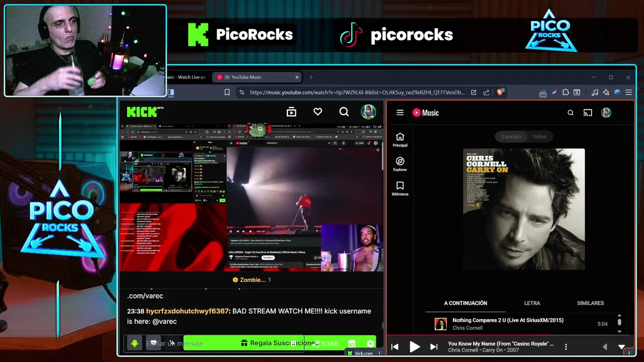Close the YouTube Music browser tab
Image resolution: width=644 pixels, height=362 pixels.
tap(297, 77)
